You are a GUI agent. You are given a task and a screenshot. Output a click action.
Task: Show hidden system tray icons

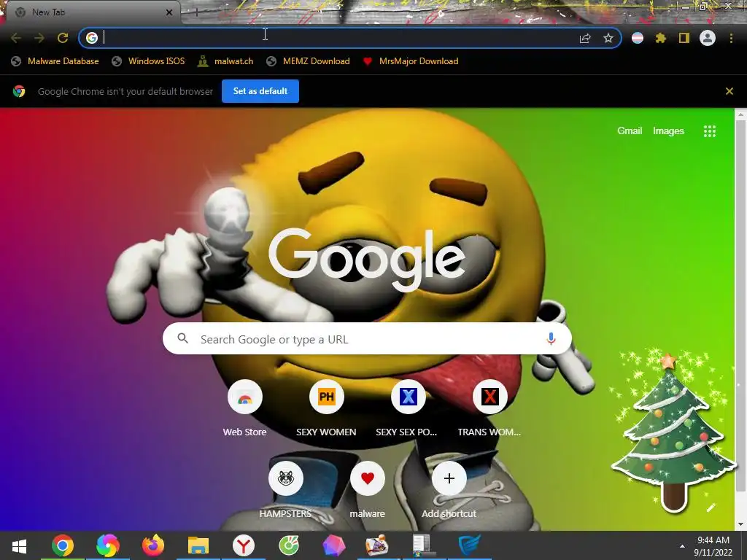tap(682, 546)
